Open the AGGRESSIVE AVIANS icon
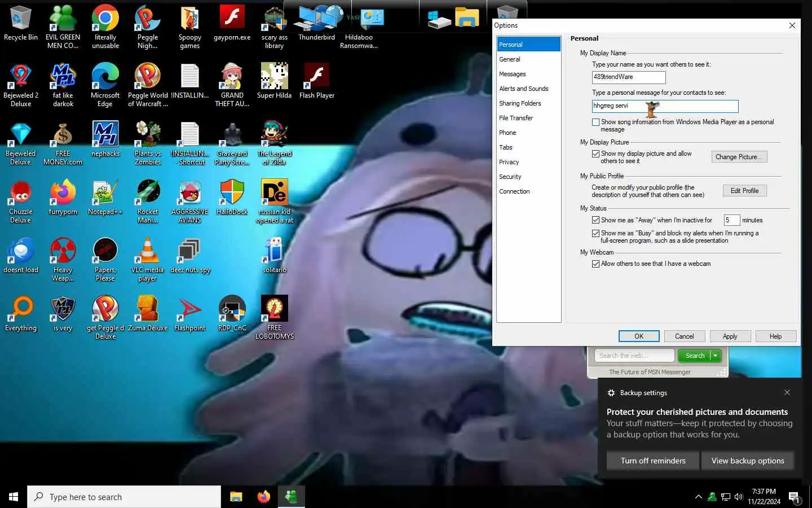 point(190,201)
